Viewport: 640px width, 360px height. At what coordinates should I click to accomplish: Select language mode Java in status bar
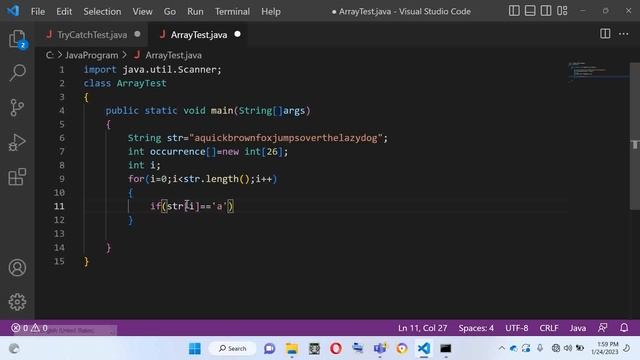[x=578, y=328]
